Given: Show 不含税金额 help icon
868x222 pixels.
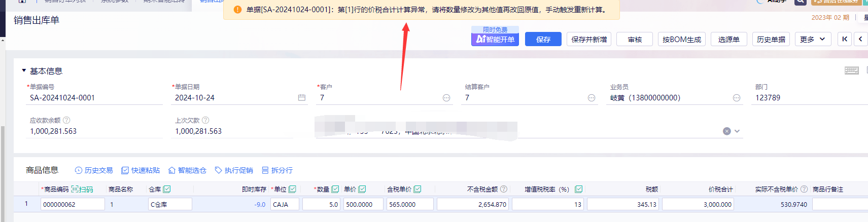Looking at the screenshot, I should point(504,189).
